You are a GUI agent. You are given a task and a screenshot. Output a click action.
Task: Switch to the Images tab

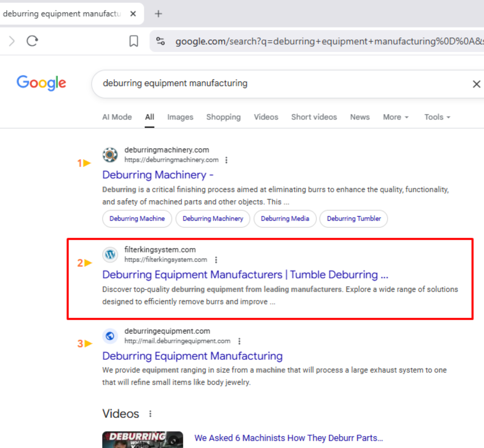click(x=180, y=117)
